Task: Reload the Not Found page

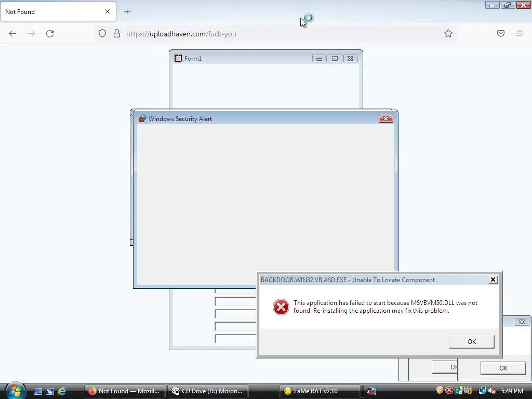Action: coord(50,34)
